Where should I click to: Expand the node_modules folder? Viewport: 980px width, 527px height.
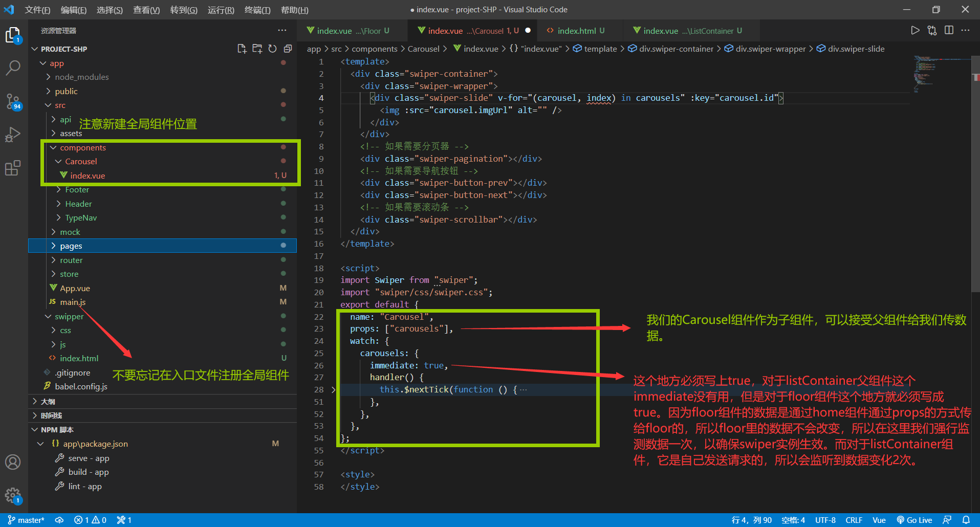coord(82,77)
